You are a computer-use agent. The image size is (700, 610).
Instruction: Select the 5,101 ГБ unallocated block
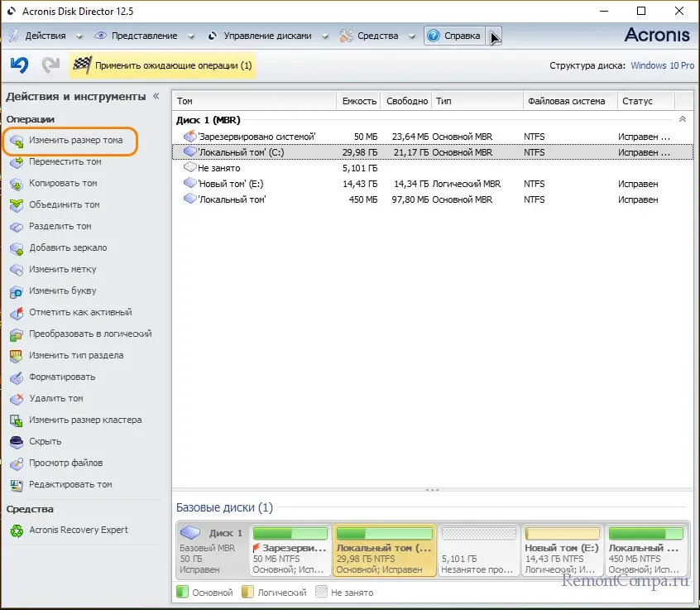coord(478,550)
